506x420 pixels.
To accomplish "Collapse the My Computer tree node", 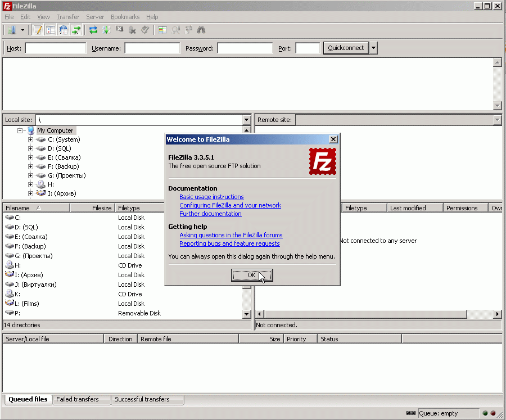I will pyautogui.click(x=20, y=130).
